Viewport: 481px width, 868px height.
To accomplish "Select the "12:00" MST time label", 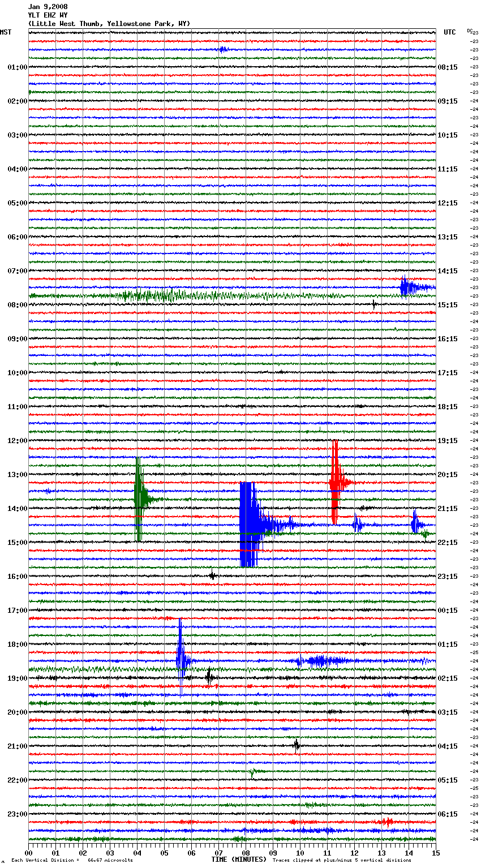I will coord(17,441).
